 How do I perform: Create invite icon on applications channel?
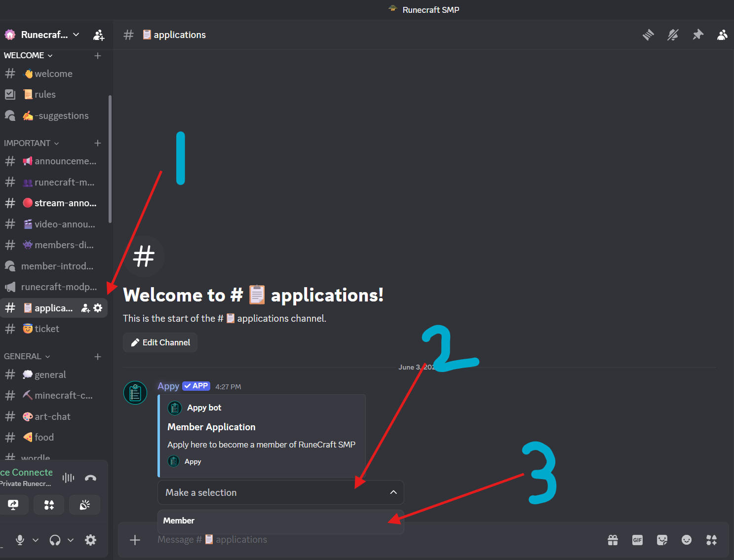85,308
